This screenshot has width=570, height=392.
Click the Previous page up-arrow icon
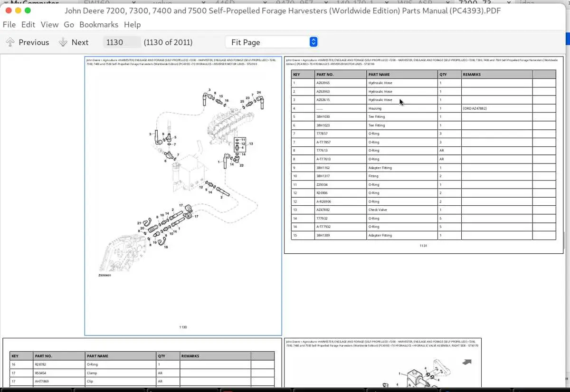pyautogui.click(x=10, y=42)
